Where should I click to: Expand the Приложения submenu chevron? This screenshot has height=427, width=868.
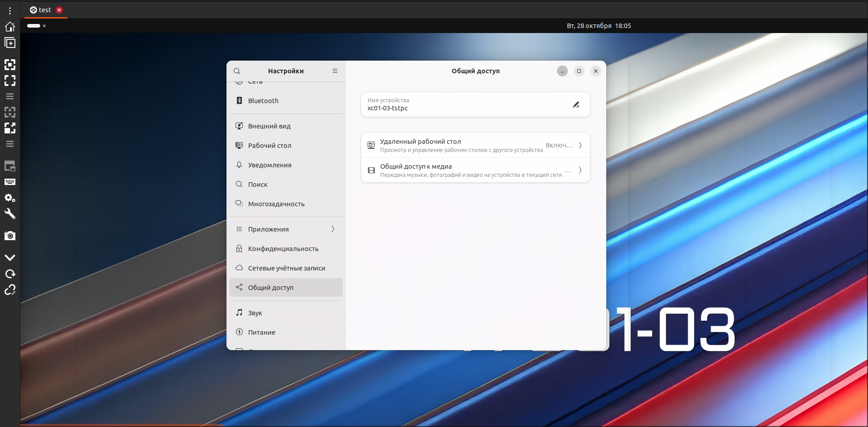[333, 229]
